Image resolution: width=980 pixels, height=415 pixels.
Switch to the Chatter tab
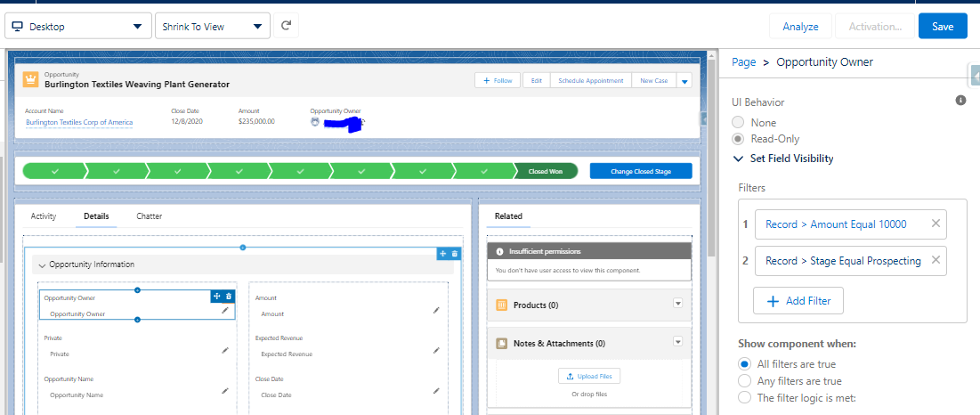click(149, 216)
